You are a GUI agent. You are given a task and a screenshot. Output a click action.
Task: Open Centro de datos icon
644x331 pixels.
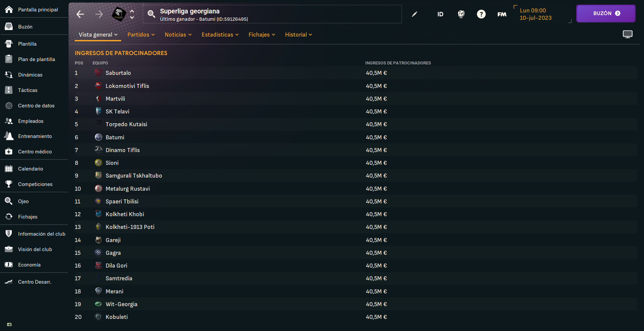[9, 105]
